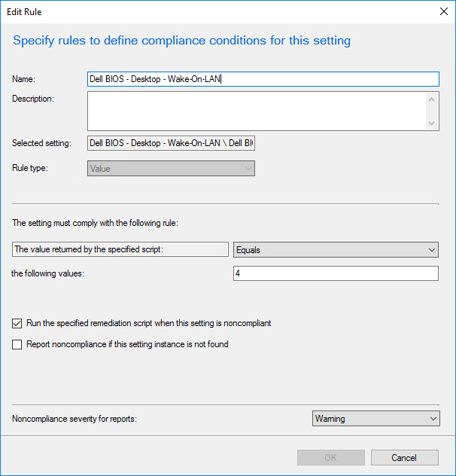
Task: Enable Run the specified remediation script checkbox
Action: tap(17, 324)
